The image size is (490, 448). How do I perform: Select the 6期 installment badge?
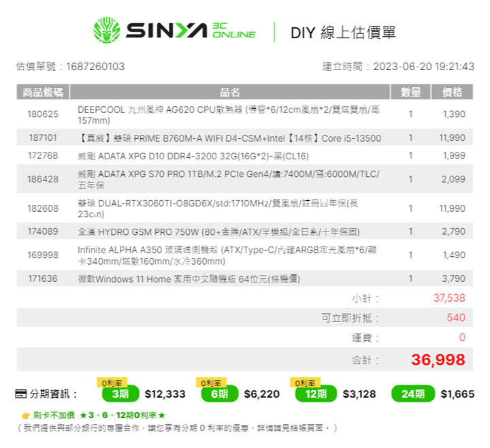tap(219, 394)
